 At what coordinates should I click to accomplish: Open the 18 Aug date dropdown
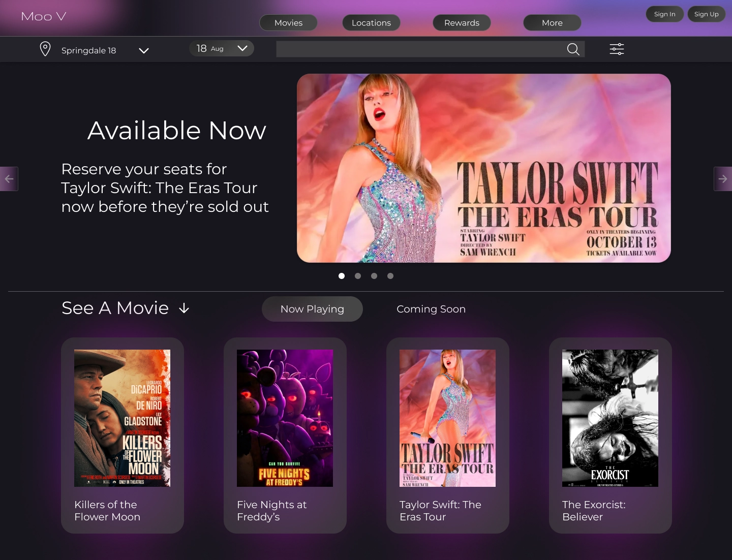tap(222, 48)
